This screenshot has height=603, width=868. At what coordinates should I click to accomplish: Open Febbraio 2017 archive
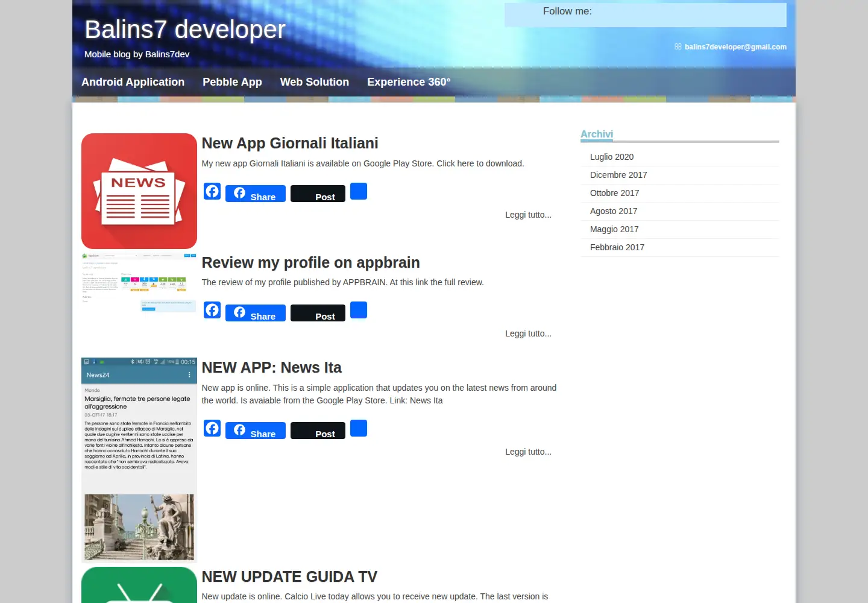617,247
